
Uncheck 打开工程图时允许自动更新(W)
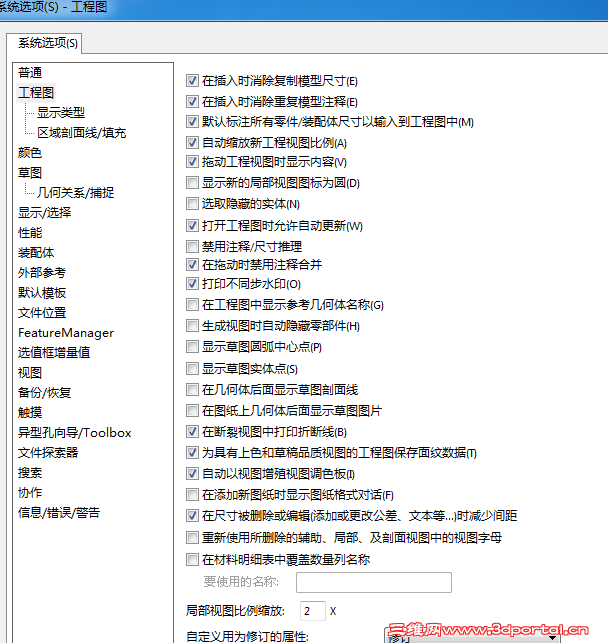click(192, 226)
